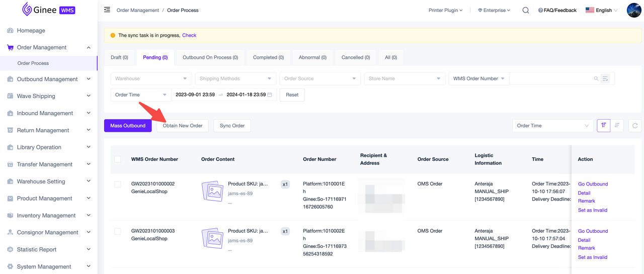Click the Check link in sync notice
The height and width of the screenshot is (274, 644).
189,35
